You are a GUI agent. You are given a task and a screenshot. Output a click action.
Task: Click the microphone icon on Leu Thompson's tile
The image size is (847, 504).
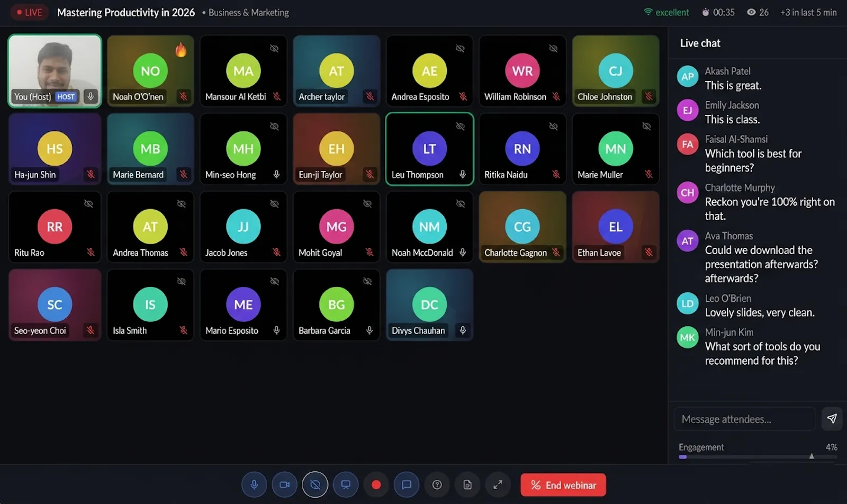[463, 174]
